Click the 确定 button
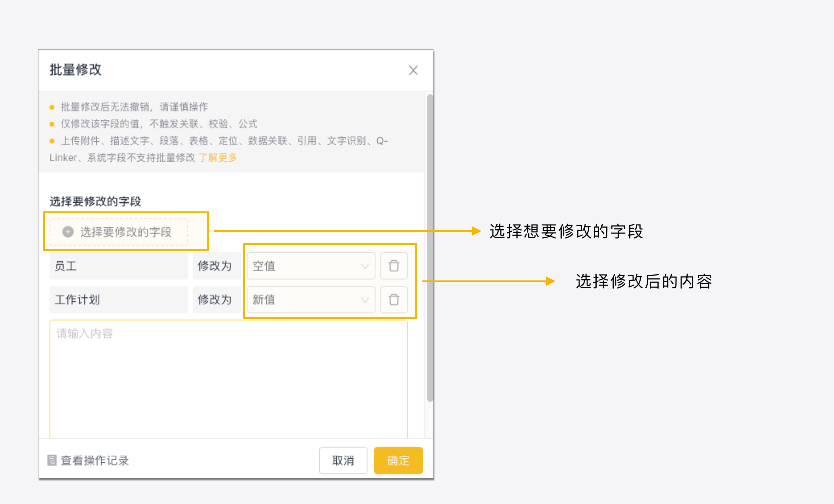 [398, 460]
